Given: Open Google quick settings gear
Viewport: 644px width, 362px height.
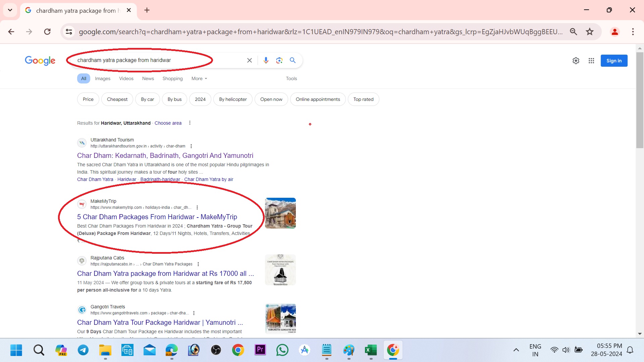Looking at the screenshot, I should (576, 61).
